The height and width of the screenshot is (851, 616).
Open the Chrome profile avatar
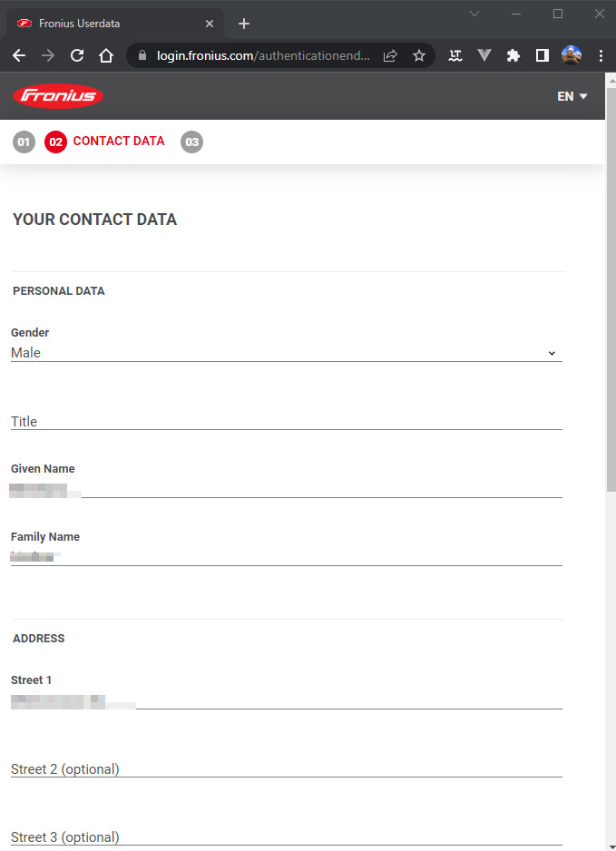pos(572,55)
